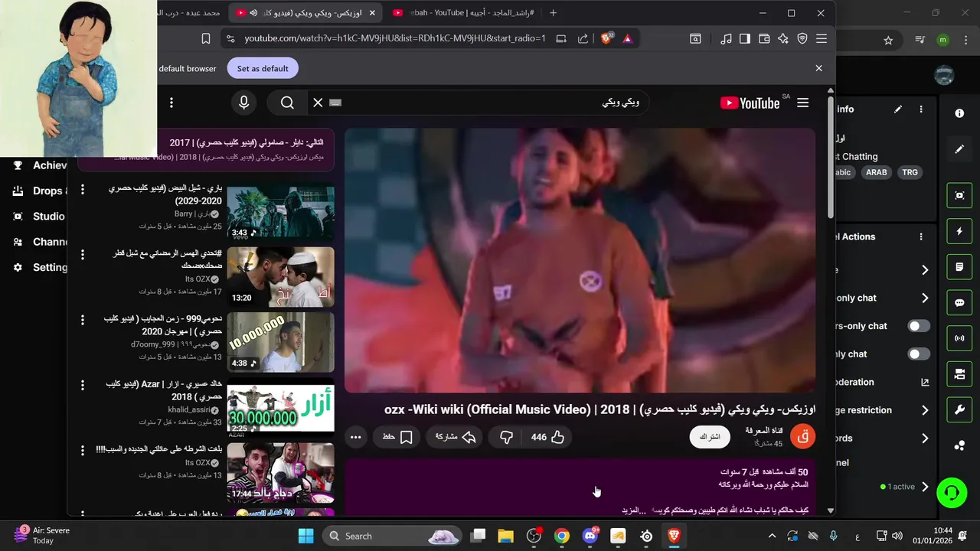Open the 13:20 Ramadan challenge video thumbnail
This screenshot has width=980, height=551.
click(280, 277)
